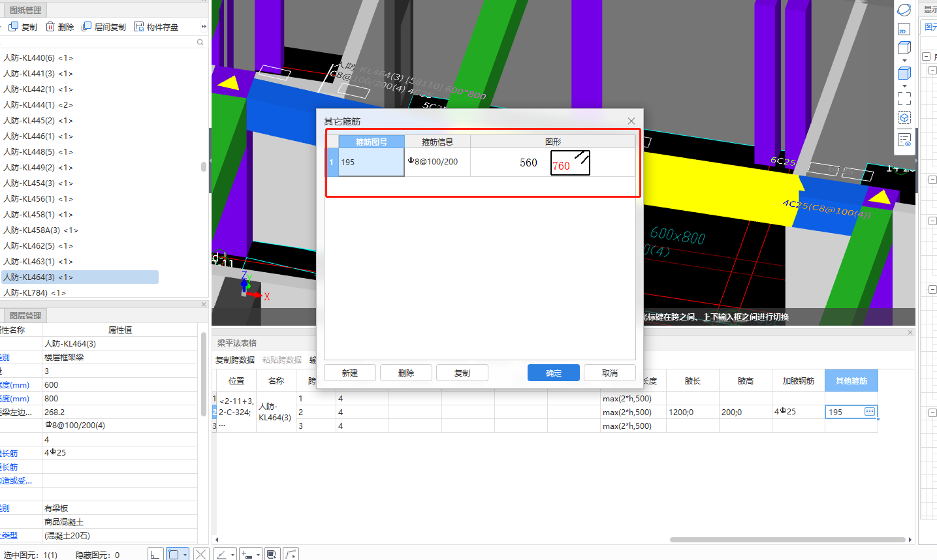Click the 加腋钢筋 cell with 4 25

(799, 412)
